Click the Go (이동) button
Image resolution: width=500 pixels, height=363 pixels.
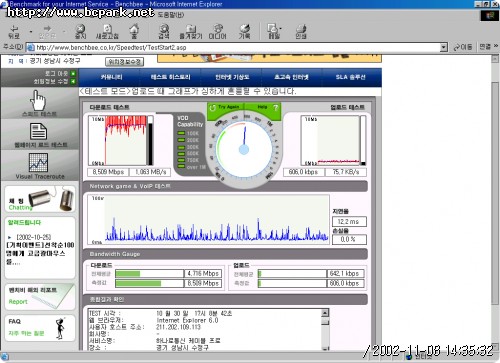coord(463,47)
